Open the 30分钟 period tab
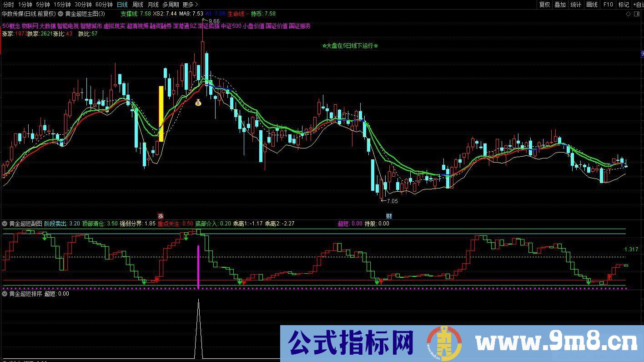 pos(83,5)
